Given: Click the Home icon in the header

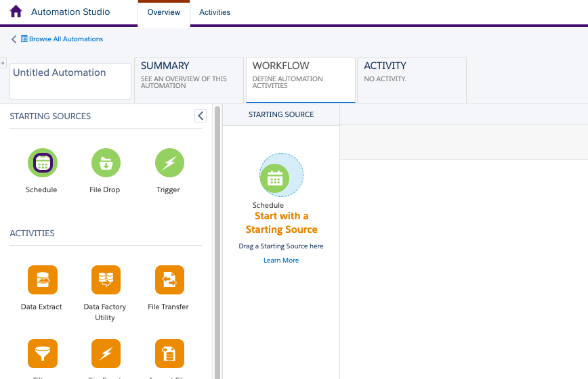Looking at the screenshot, I should click(x=16, y=12).
